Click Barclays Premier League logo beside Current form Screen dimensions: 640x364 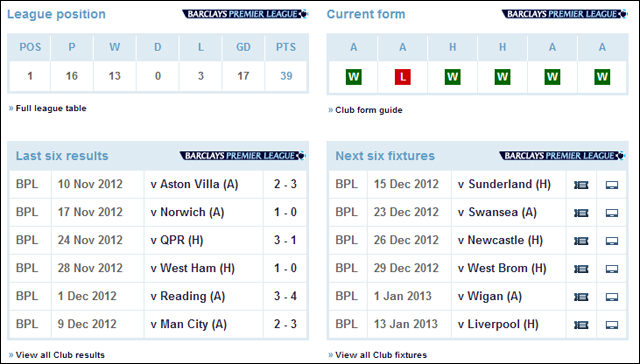pos(565,14)
